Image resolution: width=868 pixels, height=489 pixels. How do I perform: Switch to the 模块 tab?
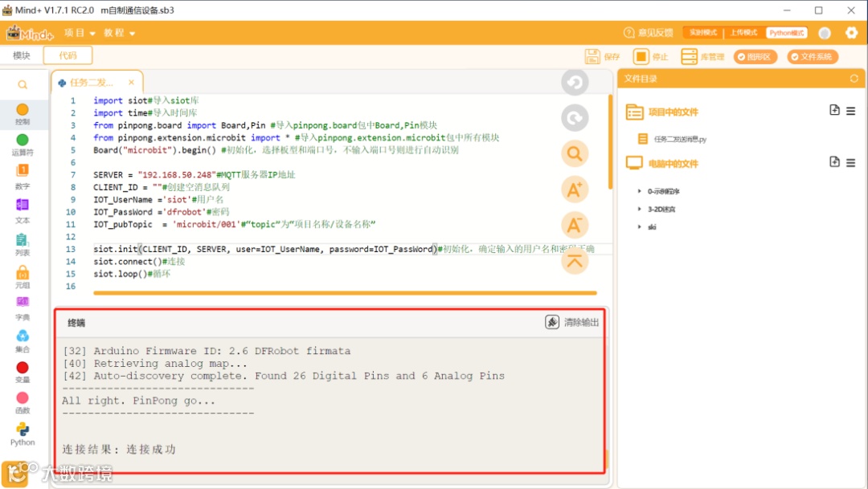[22, 56]
